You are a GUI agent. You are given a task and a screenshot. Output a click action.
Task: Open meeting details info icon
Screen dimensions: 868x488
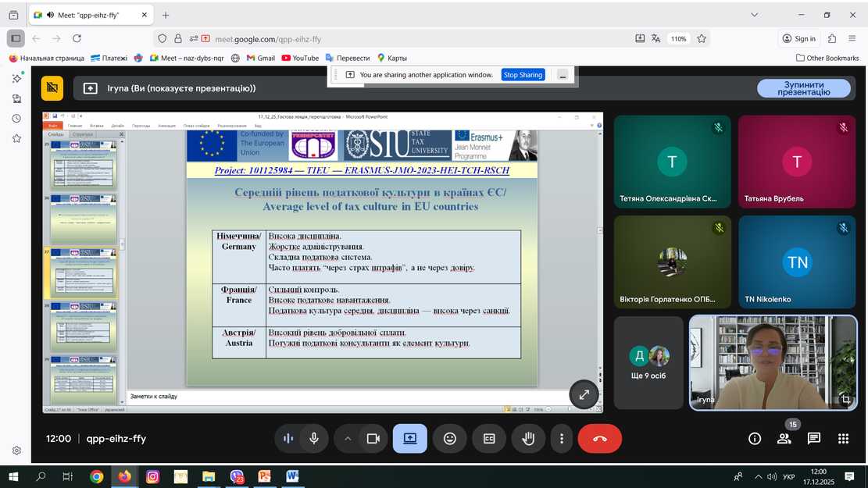(x=755, y=439)
